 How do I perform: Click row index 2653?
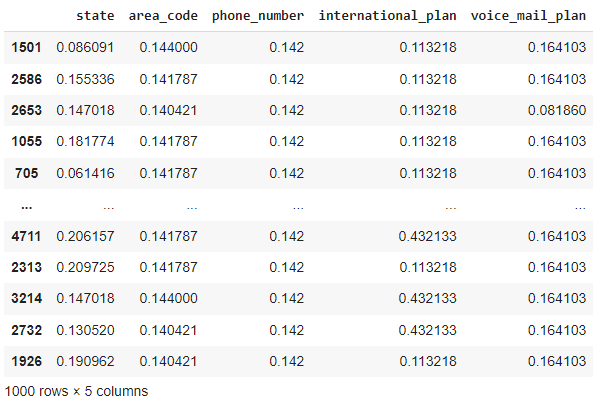pyautogui.click(x=26, y=110)
